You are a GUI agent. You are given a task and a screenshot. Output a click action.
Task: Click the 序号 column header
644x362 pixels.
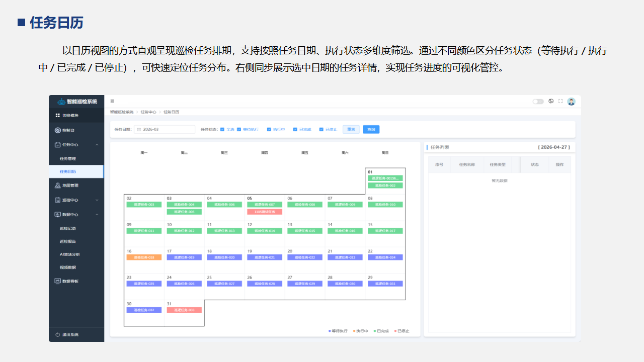pyautogui.click(x=439, y=164)
